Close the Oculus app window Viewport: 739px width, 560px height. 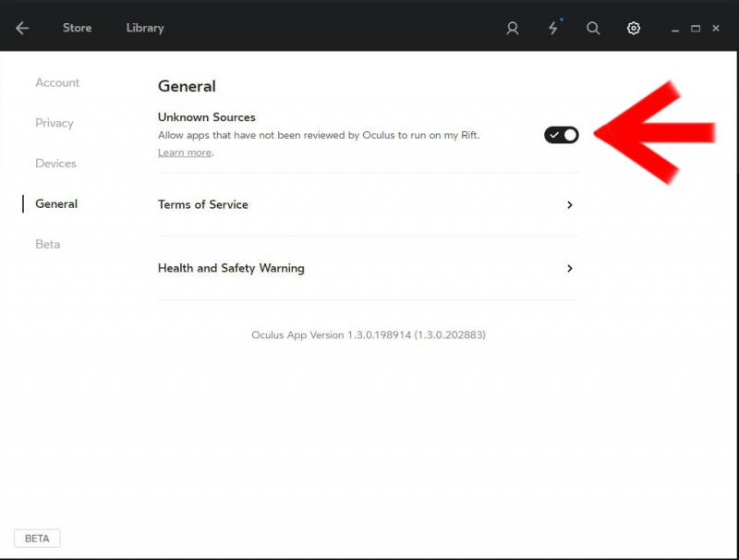click(x=716, y=29)
